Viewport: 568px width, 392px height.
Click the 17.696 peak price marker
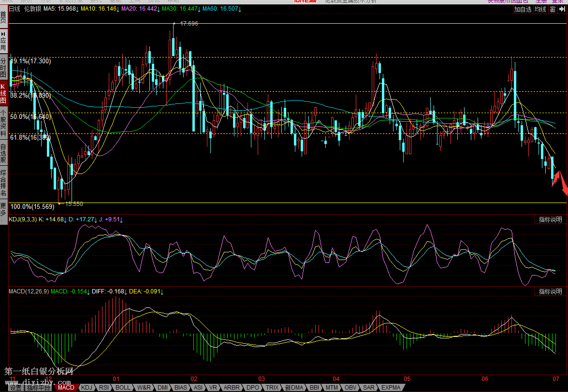[189, 23]
